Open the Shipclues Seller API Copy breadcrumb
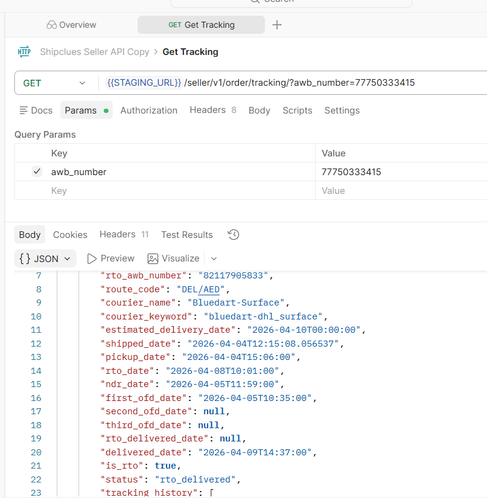The height and width of the screenshot is (500, 487). (x=94, y=52)
